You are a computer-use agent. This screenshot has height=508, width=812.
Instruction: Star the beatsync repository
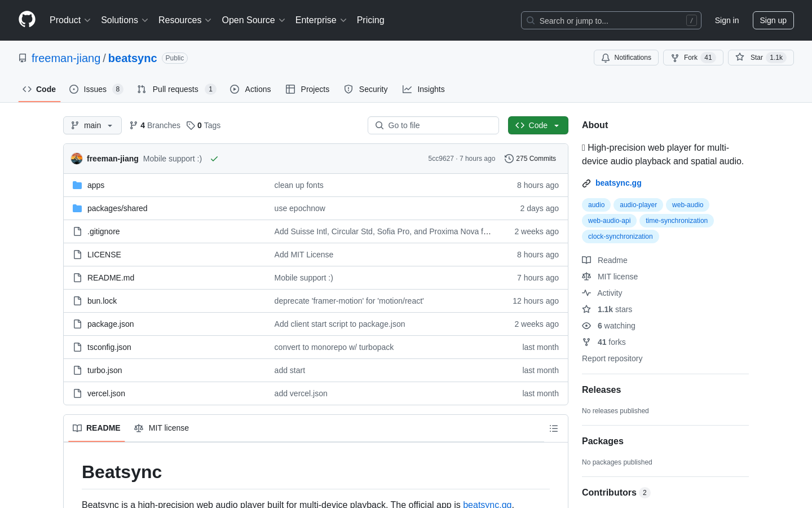click(761, 58)
